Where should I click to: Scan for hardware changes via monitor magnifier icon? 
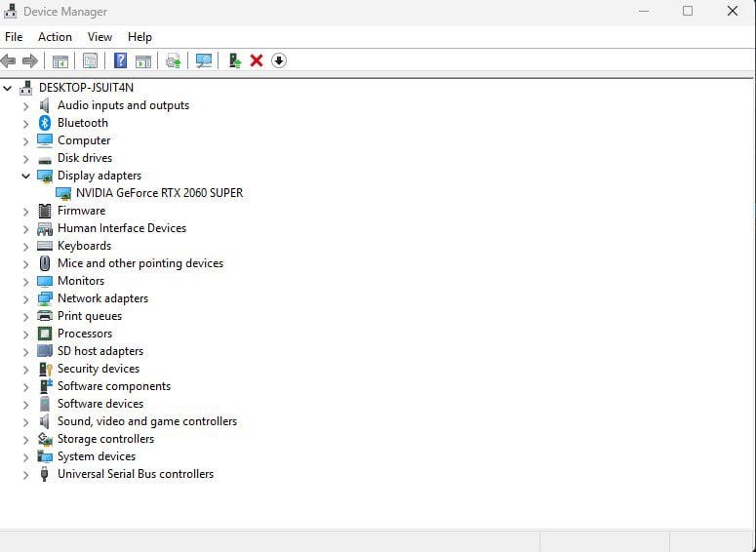click(204, 60)
